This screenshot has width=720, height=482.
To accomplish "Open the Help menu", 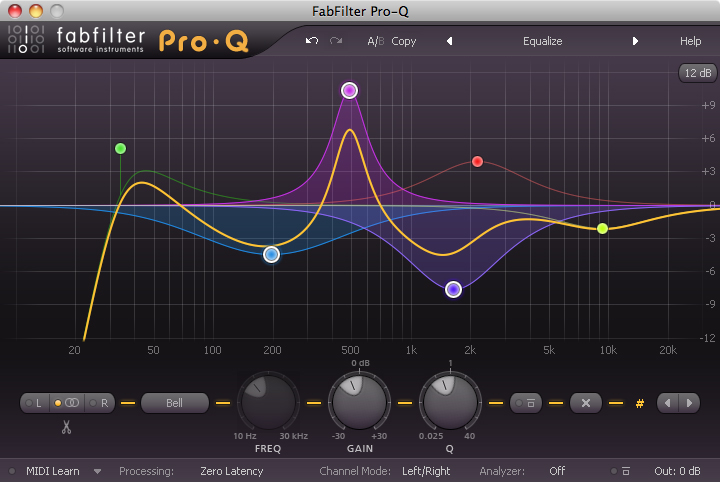I will [x=690, y=41].
